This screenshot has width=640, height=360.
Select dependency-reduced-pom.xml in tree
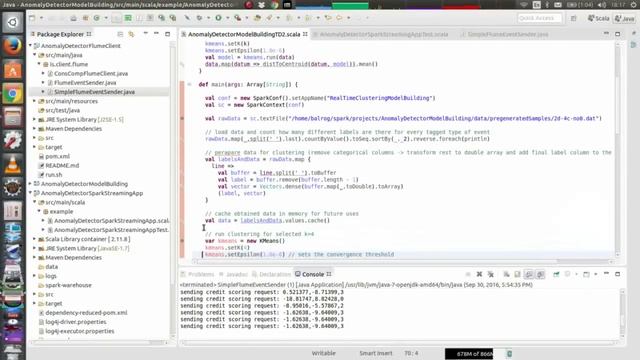[86, 313]
